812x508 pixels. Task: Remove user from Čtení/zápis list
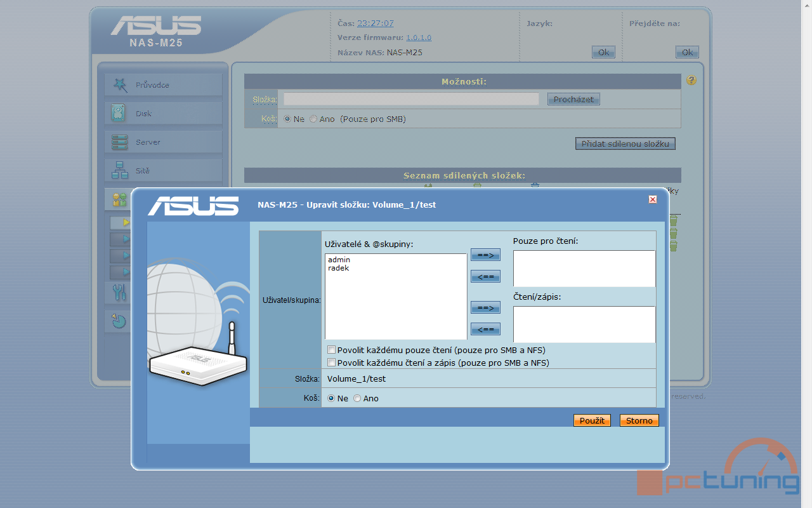tap(485, 329)
